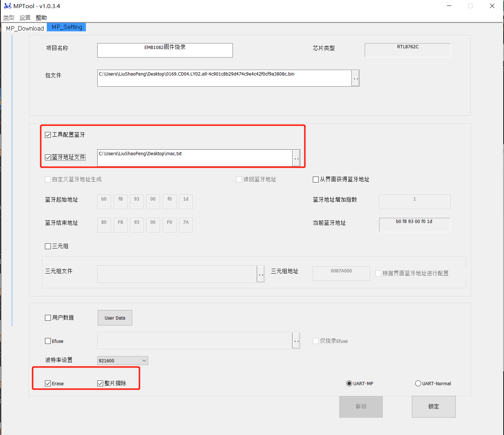Image resolution: width=504 pixels, height=435 pixels.
Task: Click the 锁定 button
Action: (x=434, y=407)
